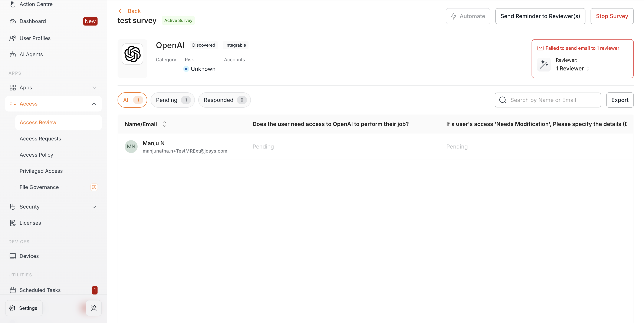Click the OpenAI app name heading
Viewport: 644px width, 323px height.
click(170, 45)
